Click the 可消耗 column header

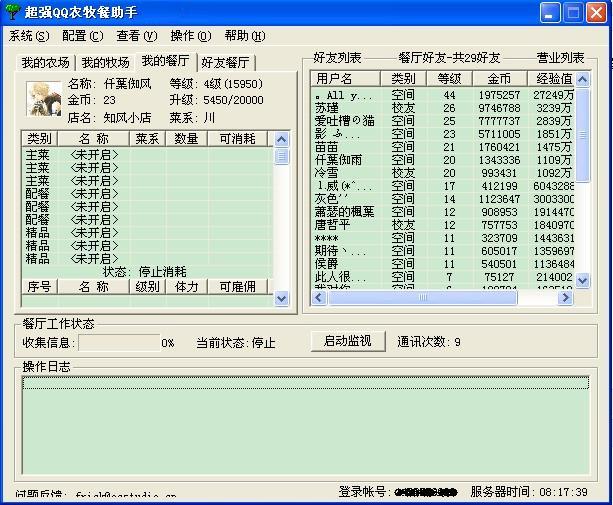coord(237,139)
